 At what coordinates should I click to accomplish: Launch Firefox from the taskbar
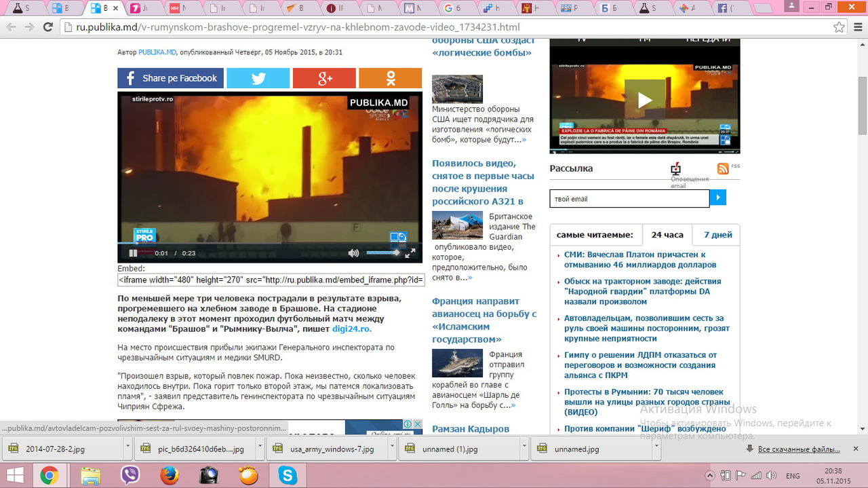tap(170, 476)
